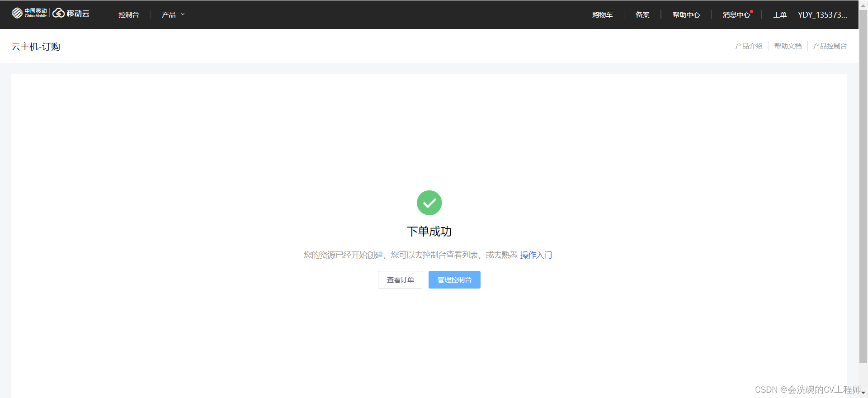The image size is (868, 398).
Task: Open the 消息中心 message center
Action: 736,14
